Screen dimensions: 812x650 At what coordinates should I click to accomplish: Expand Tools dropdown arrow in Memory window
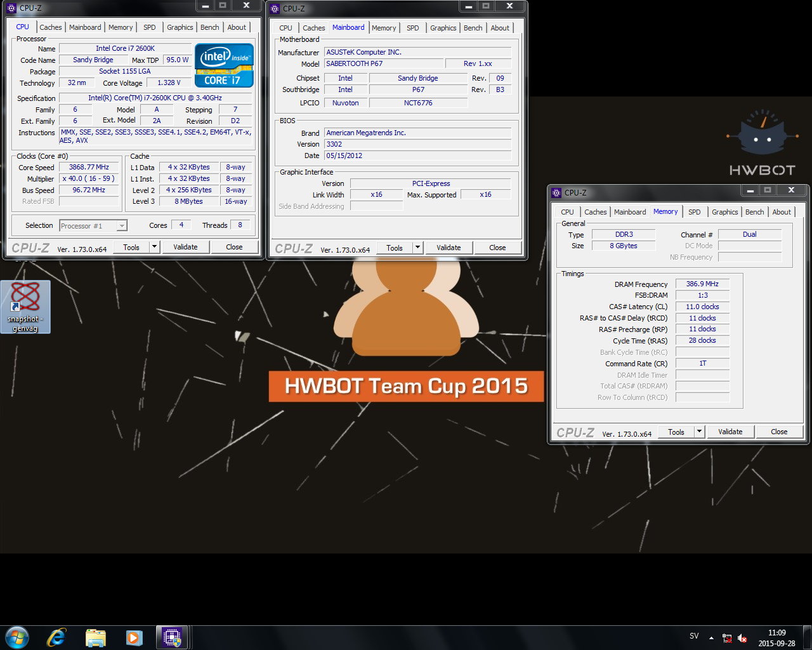(699, 432)
